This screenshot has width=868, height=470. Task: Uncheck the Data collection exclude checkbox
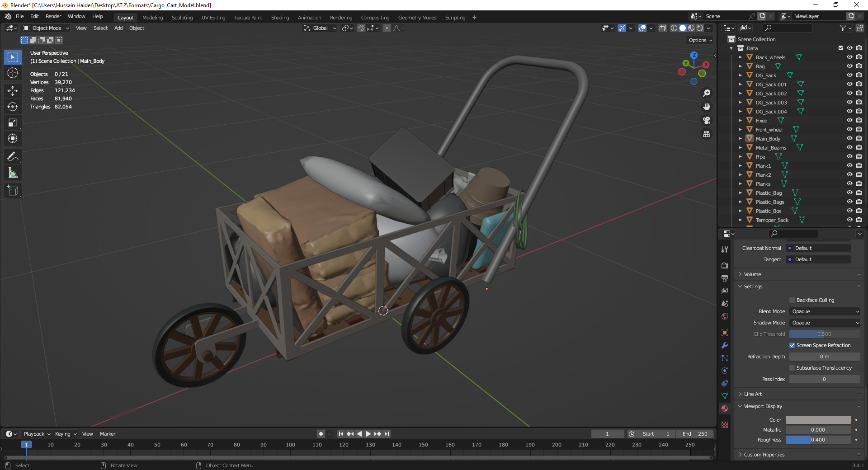[x=841, y=48]
